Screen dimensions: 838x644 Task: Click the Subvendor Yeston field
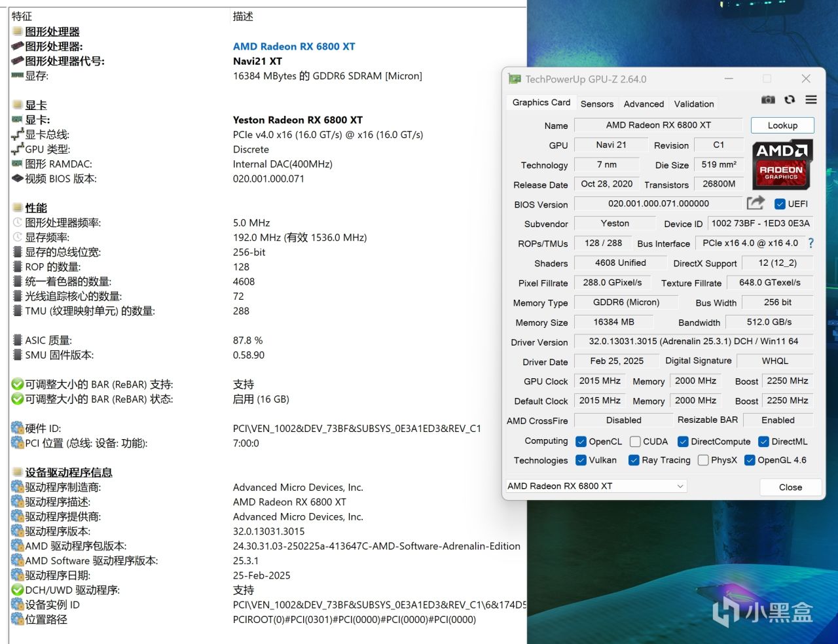(x=615, y=223)
